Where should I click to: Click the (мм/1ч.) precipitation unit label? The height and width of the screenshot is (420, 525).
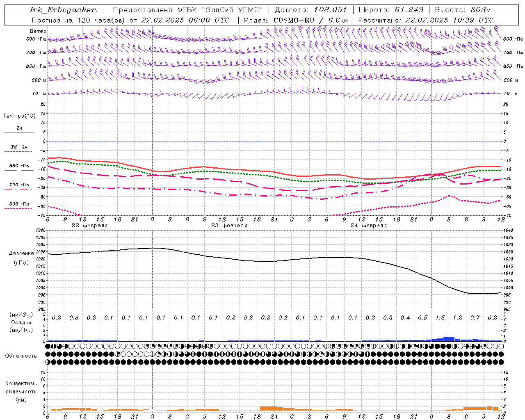click(x=21, y=330)
